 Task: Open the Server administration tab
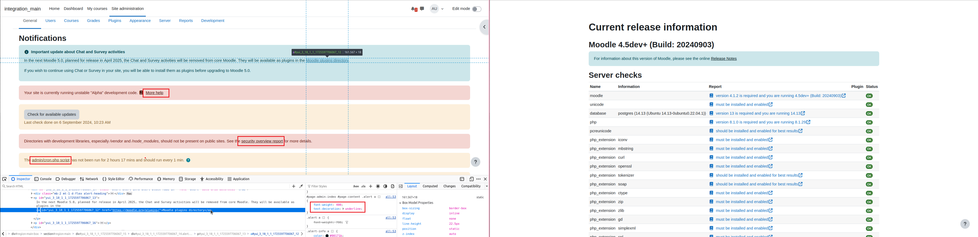tap(165, 21)
